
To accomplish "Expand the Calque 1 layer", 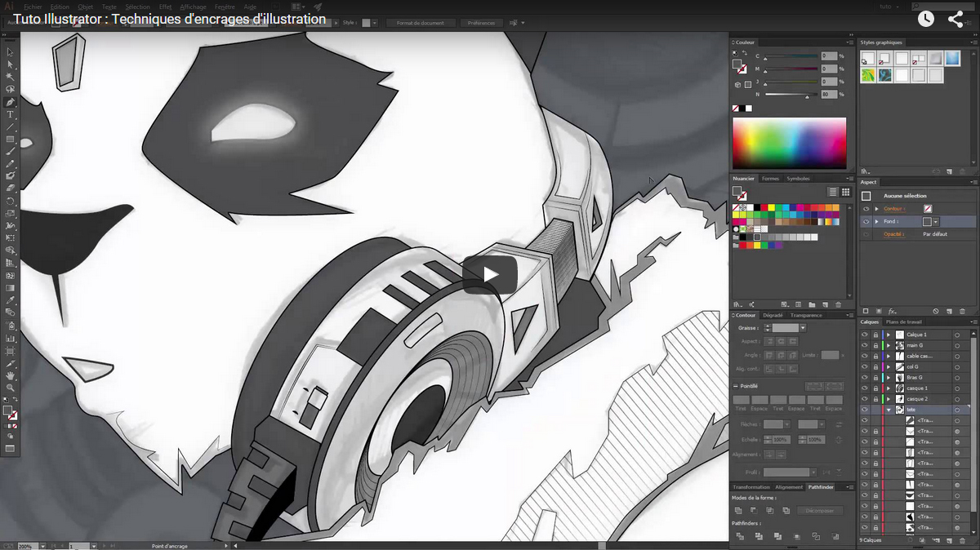I will pos(889,335).
